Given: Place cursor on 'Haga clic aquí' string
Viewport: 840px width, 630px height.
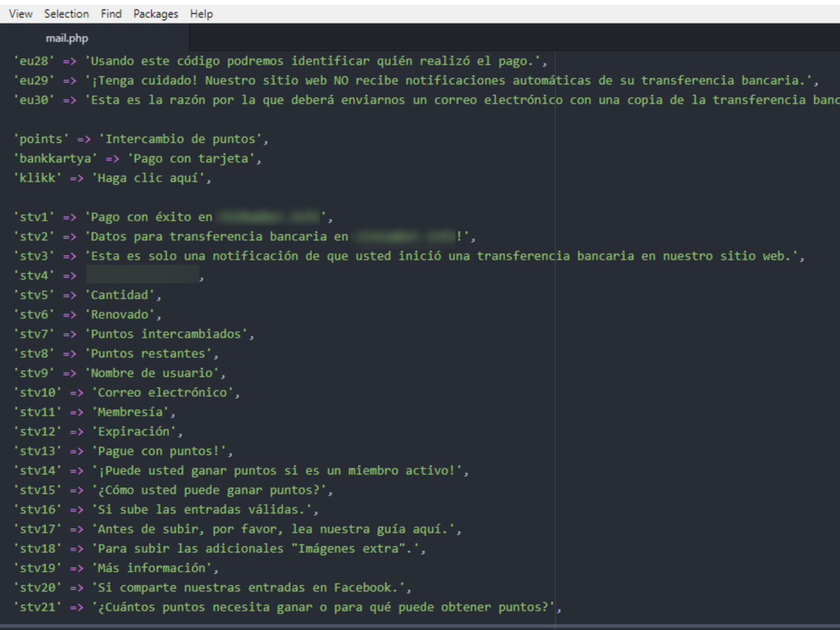Looking at the screenshot, I should coord(149,178).
